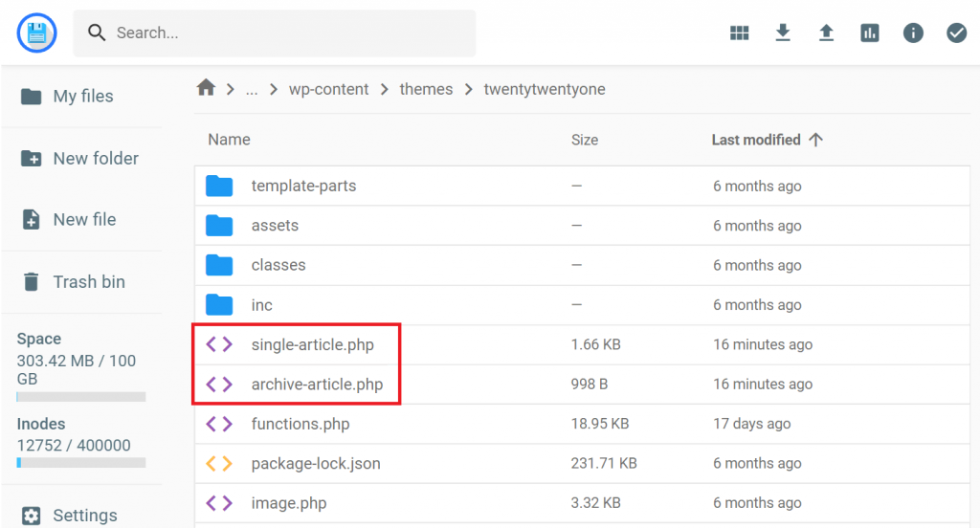Image resolution: width=980 pixels, height=528 pixels.
Task: Click the file manager logo icon
Action: (36, 33)
